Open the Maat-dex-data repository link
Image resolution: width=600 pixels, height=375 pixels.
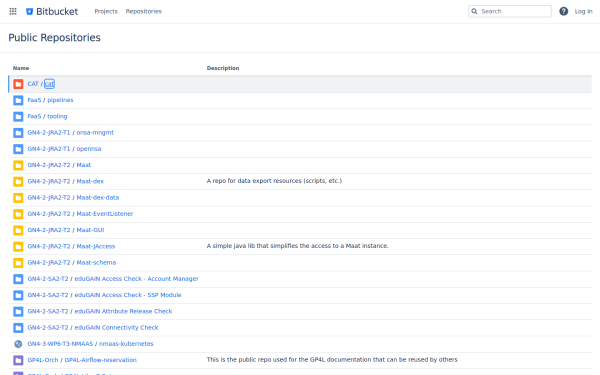coord(98,197)
